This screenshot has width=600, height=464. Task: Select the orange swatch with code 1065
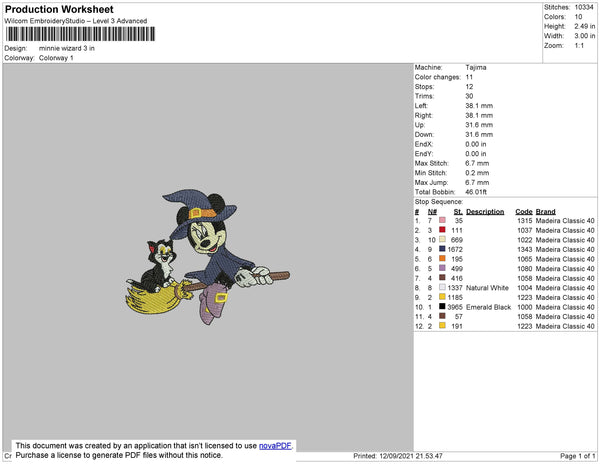[442, 258]
